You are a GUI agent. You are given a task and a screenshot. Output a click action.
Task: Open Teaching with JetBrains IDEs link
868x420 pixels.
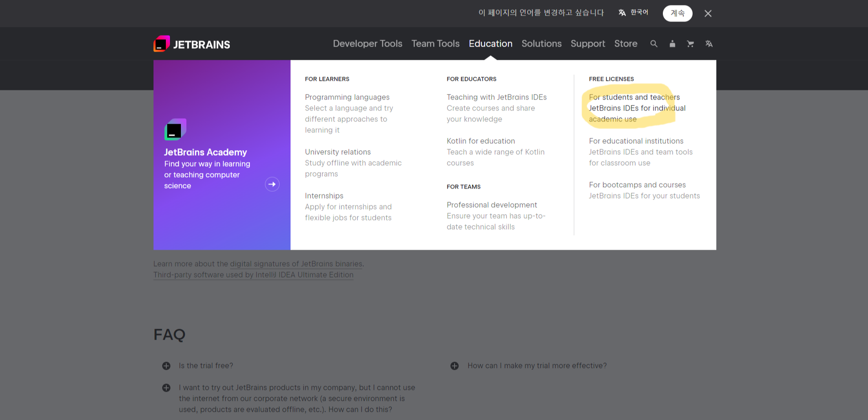point(497,97)
